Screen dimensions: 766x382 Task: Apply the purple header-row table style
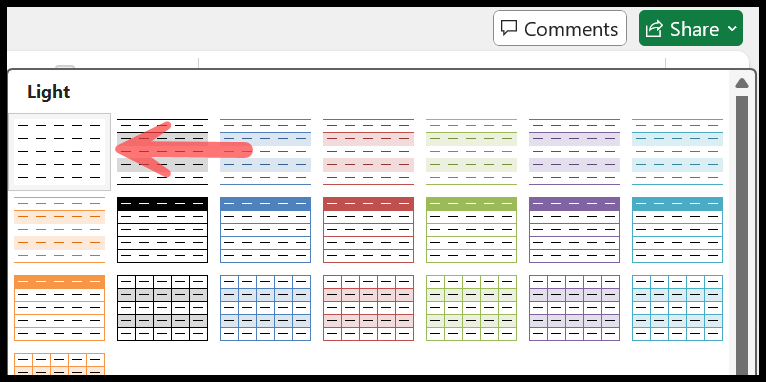tap(574, 230)
